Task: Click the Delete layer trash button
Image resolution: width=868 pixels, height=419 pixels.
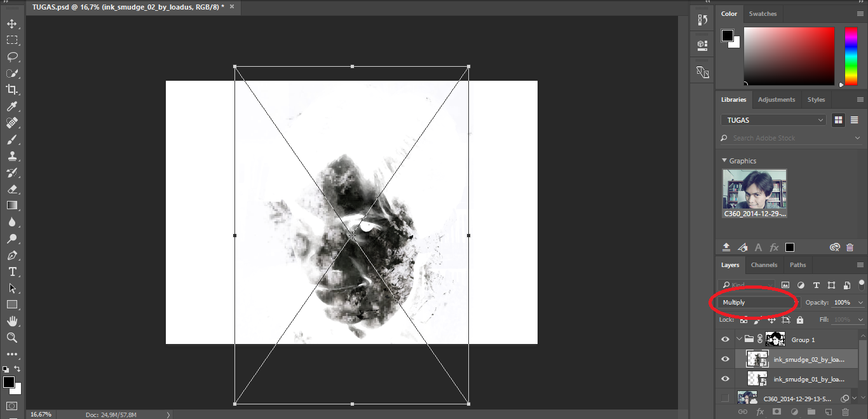Action: [x=845, y=411]
